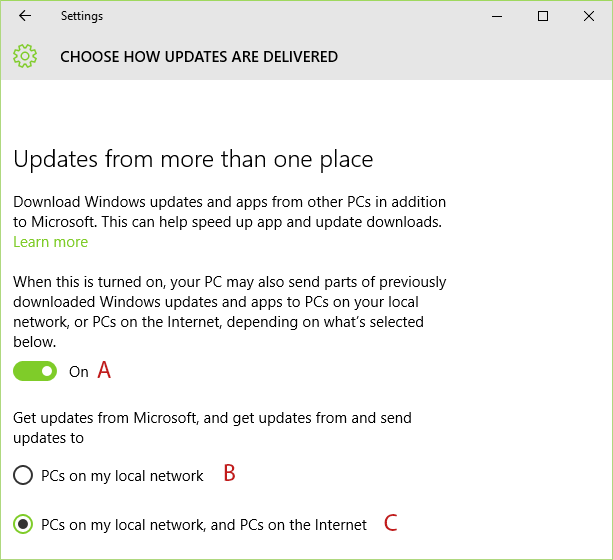Click the CHOOSE HOW UPDATES ARE DELIVERED header

pyautogui.click(x=199, y=57)
